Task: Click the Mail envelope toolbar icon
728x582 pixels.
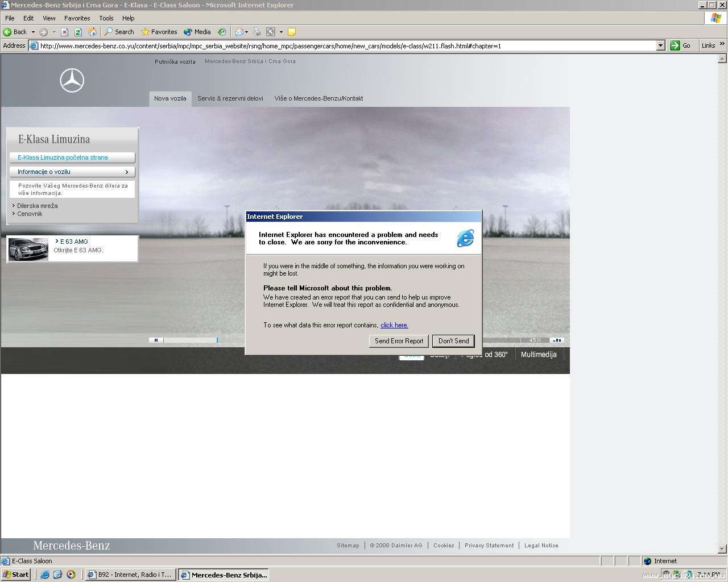Action: tap(239, 32)
